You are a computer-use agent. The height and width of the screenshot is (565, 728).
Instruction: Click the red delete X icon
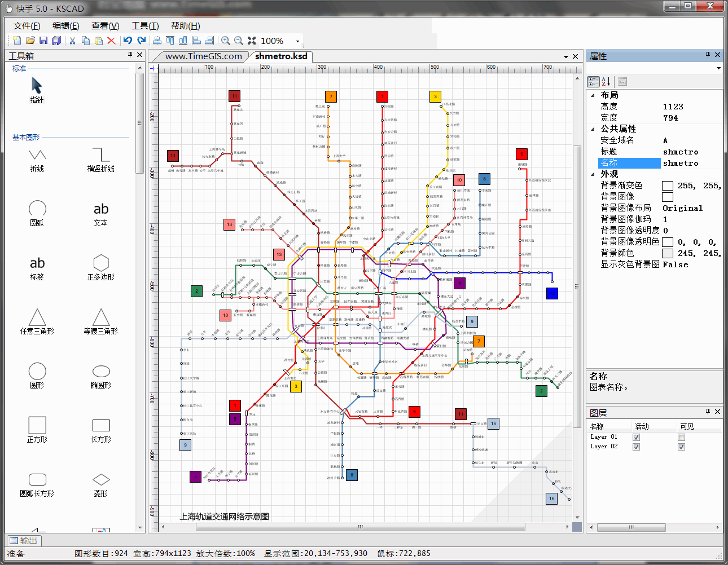pos(111,41)
